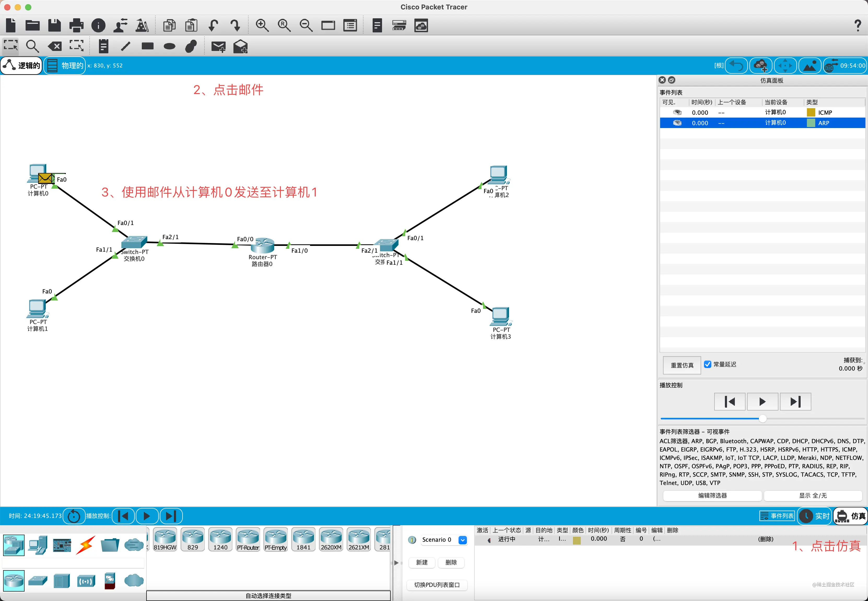Click the ICMP event color swatch

(x=811, y=112)
